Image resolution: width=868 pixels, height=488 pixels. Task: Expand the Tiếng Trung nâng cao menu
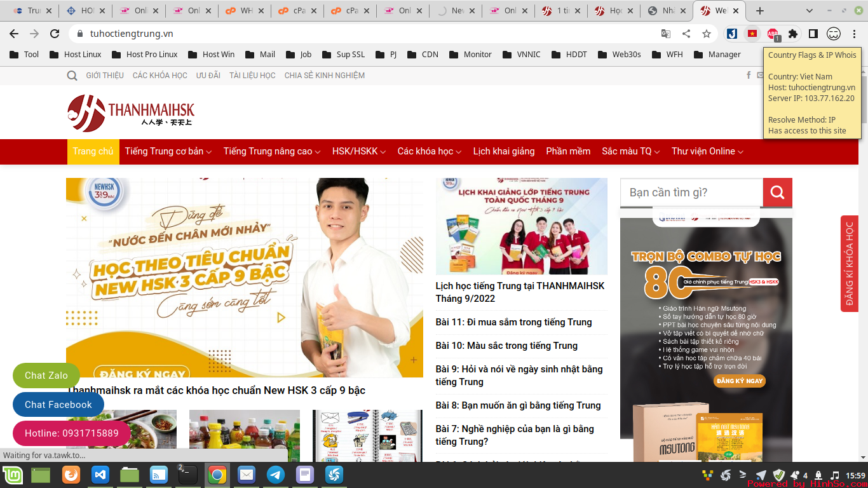272,151
